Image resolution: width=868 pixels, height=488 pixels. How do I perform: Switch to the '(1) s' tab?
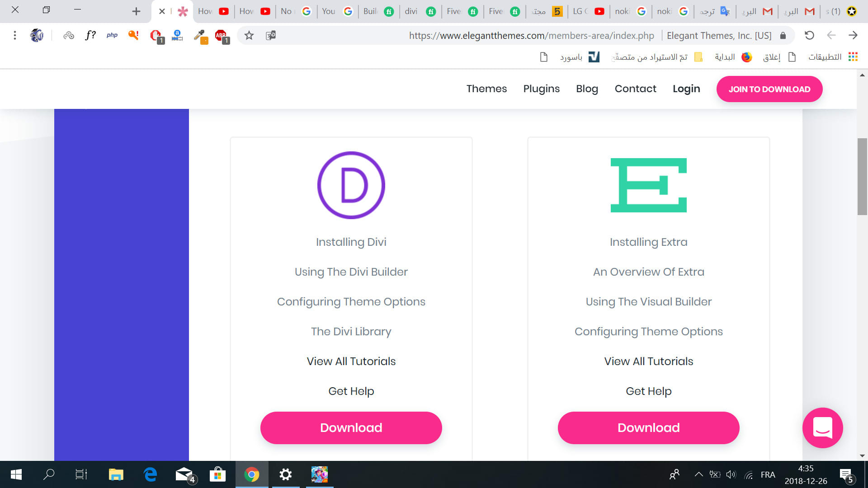(842, 11)
